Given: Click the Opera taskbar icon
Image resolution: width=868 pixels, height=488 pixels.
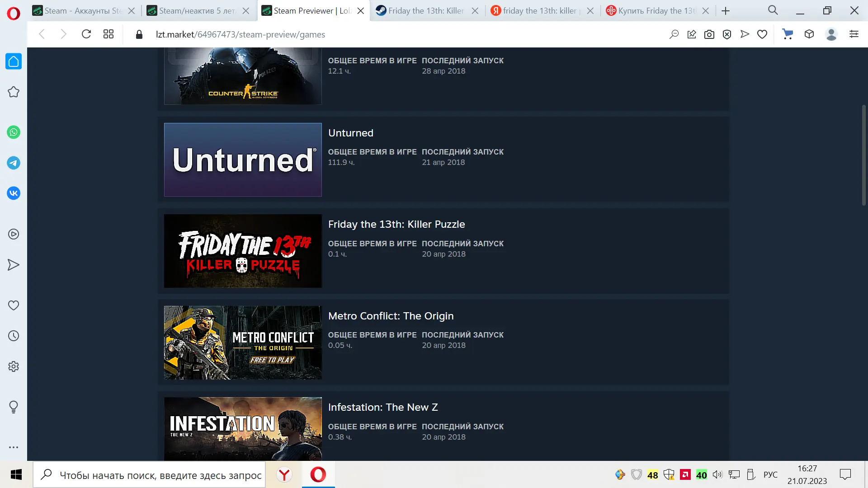Looking at the screenshot, I should (318, 475).
